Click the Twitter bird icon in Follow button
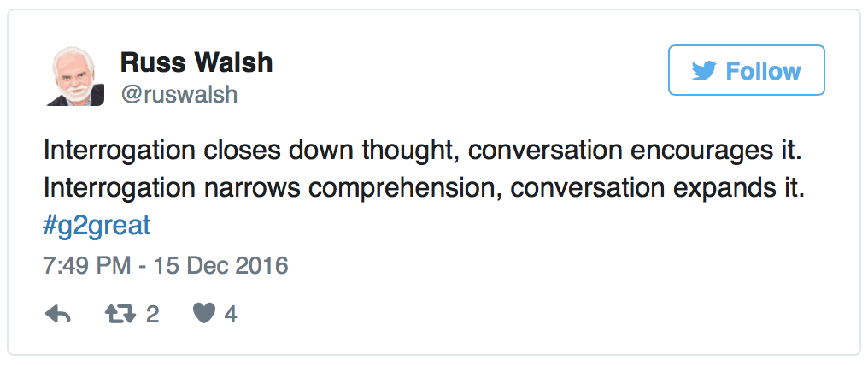 [704, 72]
